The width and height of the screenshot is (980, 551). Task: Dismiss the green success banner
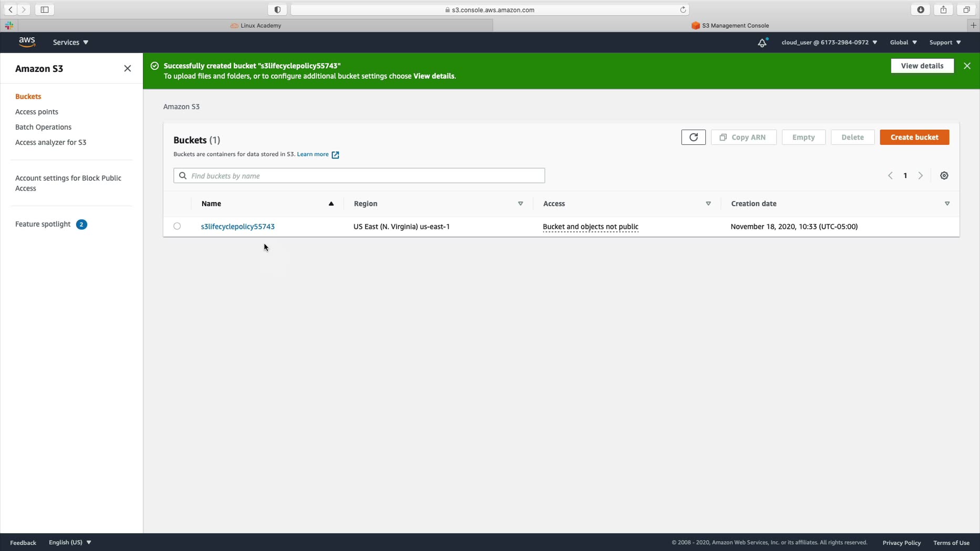coord(967,66)
